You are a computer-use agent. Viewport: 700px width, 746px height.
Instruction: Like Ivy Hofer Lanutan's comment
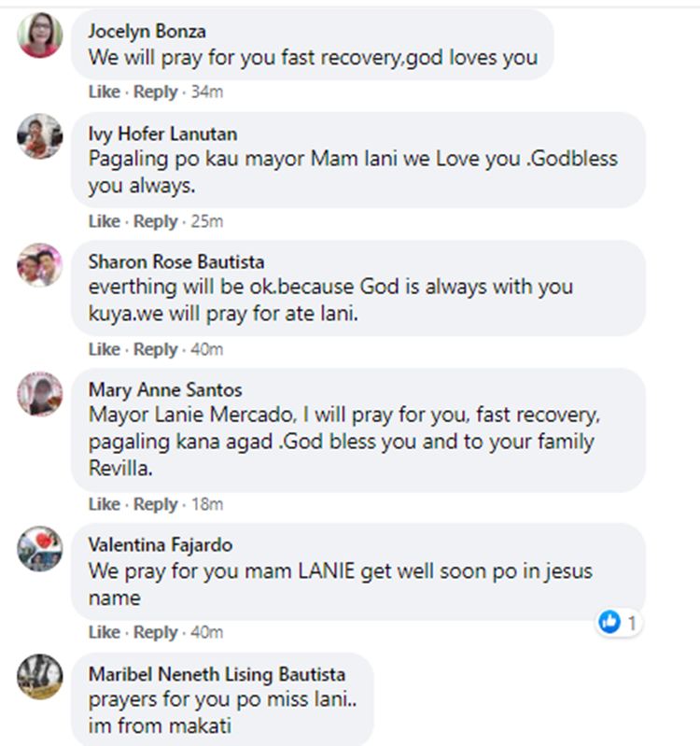pyautogui.click(x=104, y=221)
